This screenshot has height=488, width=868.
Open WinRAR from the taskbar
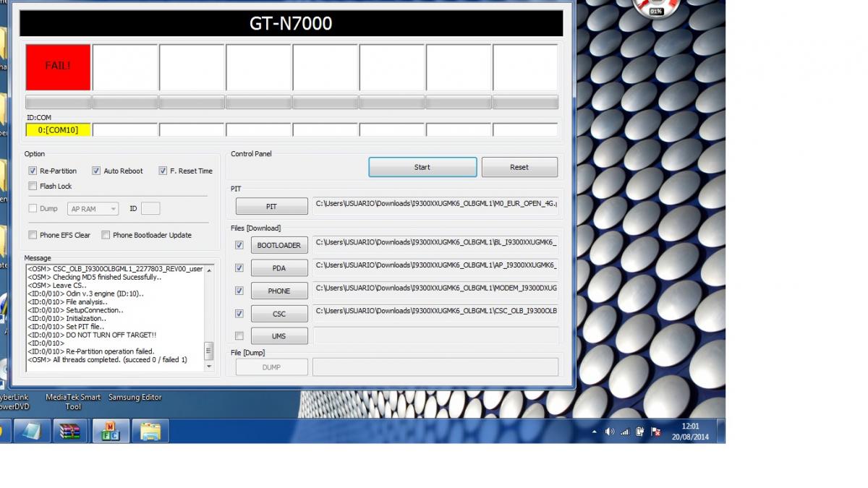[70, 431]
